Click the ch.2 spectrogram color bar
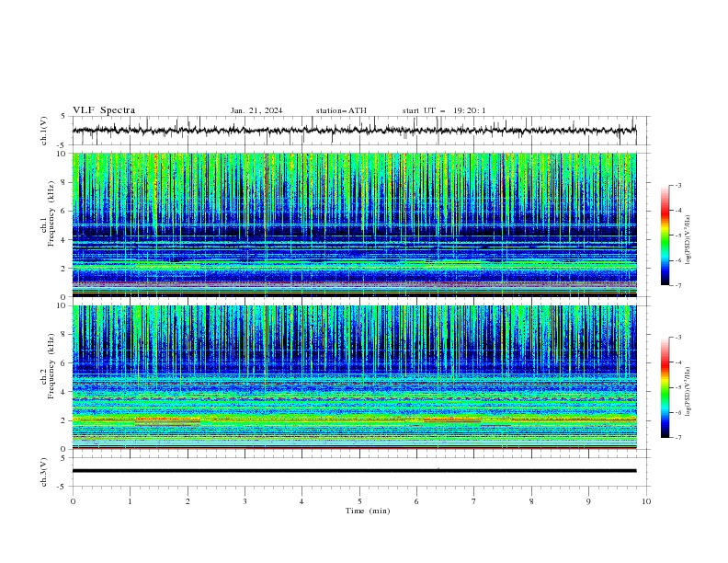 click(x=665, y=387)
